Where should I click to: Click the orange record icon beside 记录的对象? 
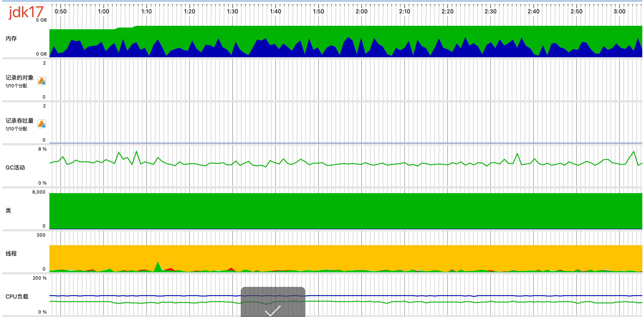click(42, 81)
